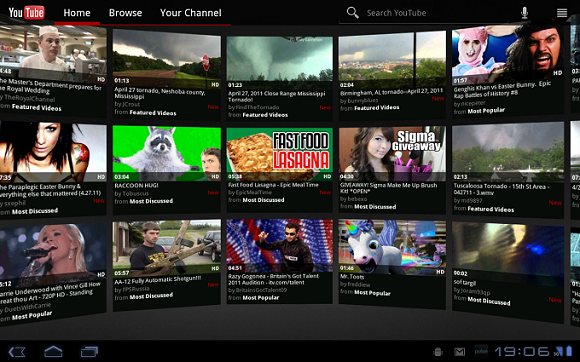Viewport: 580px width, 362px height.
Task: Select title 'Fast Food Lasagna - Epic Meal Time'
Action: pos(273,185)
